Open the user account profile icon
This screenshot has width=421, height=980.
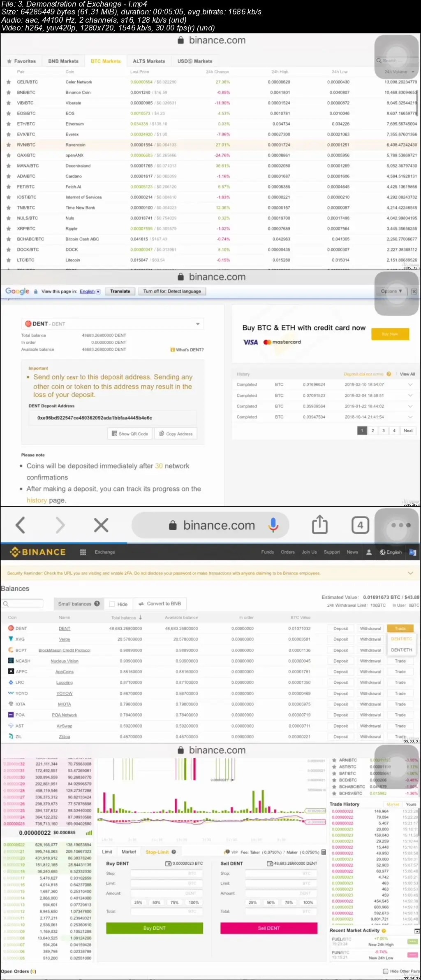[369, 552]
